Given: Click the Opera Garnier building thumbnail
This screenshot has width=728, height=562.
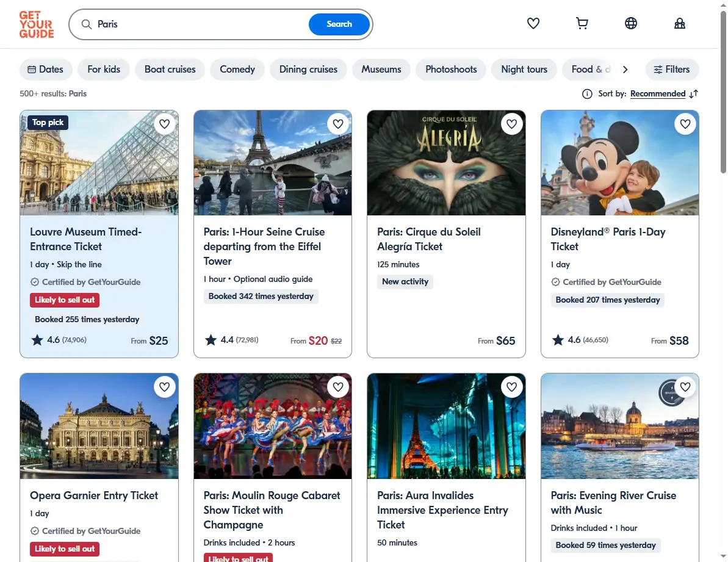Looking at the screenshot, I should (99, 426).
